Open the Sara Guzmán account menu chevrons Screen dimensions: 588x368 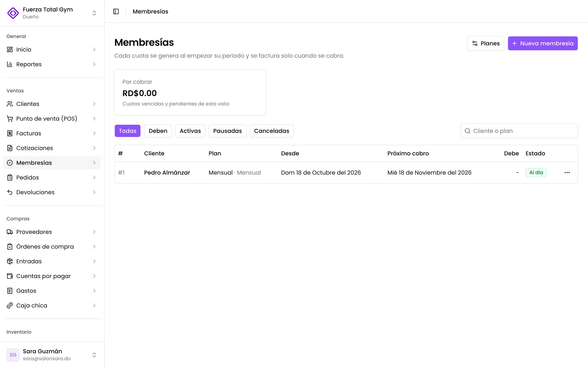tap(94, 355)
